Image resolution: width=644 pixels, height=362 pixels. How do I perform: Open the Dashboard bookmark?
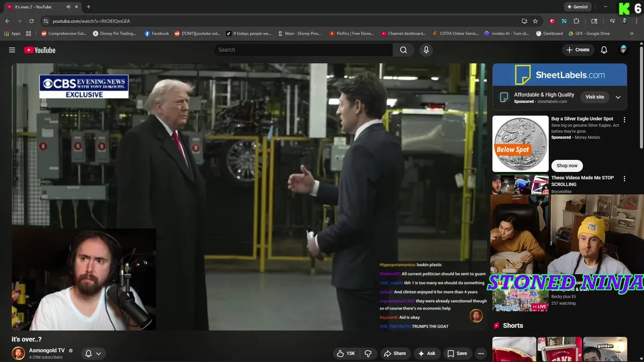[549, 34]
